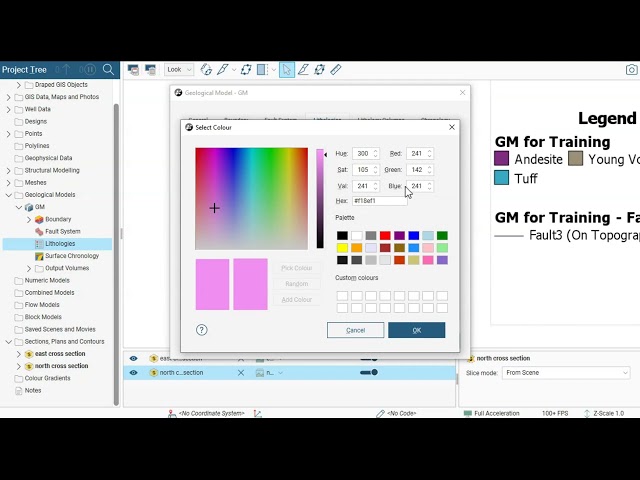Hide the east cross section via eye icon
Screen dimensions: 640x480
click(133, 358)
